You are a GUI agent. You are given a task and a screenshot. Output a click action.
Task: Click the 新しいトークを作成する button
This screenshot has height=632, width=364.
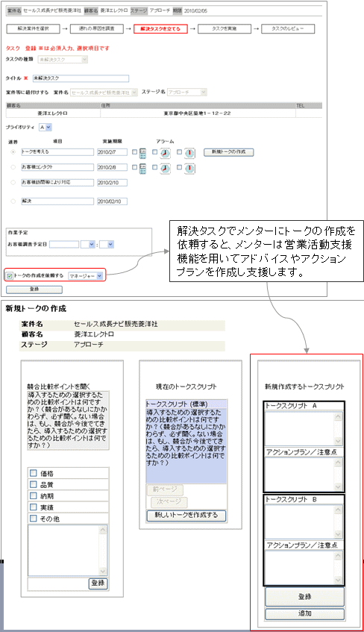coord(186,516)
